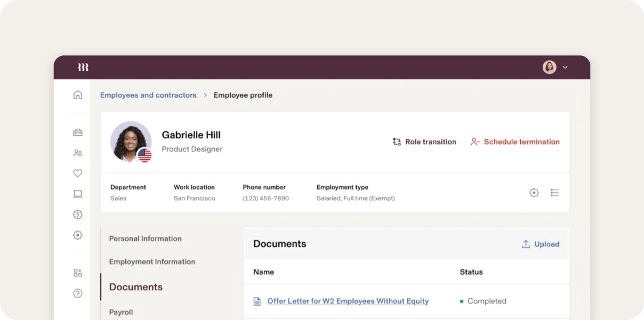Click Schedule termination button
Viewport: 644px width, 320px height.
(515, 142)
